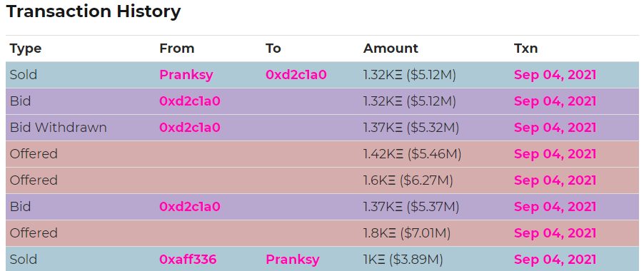This screenshot has height=271, width=644.
Task: Select the From column header
Action: 176,48
